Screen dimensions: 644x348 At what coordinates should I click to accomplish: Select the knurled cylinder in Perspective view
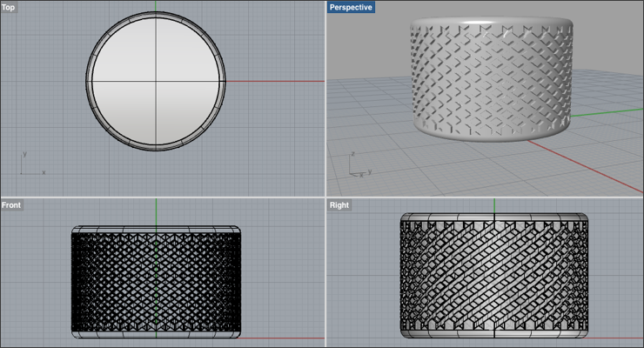point(491,79)
